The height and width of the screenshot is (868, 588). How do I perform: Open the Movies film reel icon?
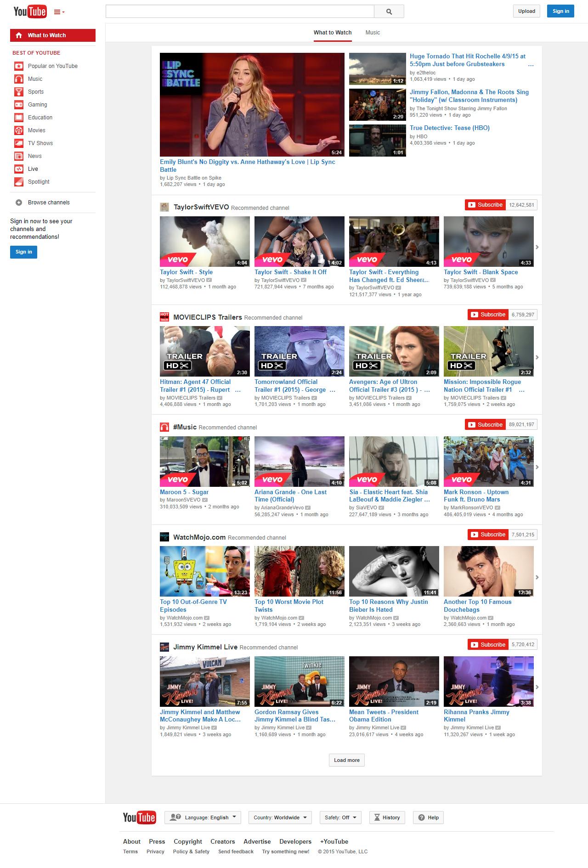[x=19, y=130]
